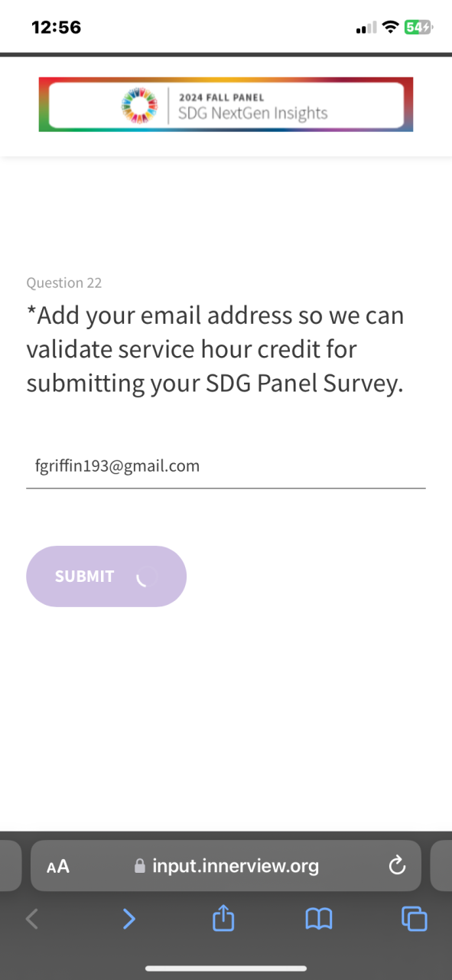Viewport: 452px width, 980px height.
Task: Tap the padlock icon beside the URL
Action: [x=139, y=866]
